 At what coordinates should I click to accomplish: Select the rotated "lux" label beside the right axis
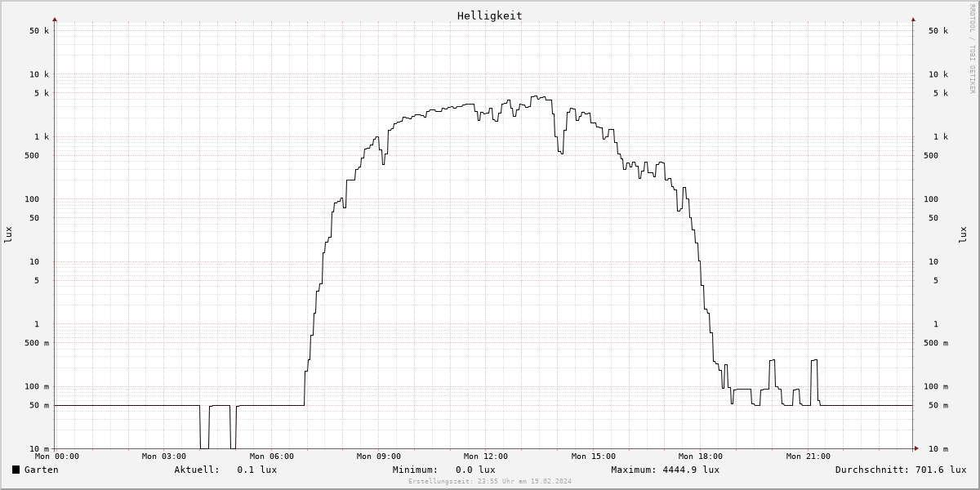(963, 234)
